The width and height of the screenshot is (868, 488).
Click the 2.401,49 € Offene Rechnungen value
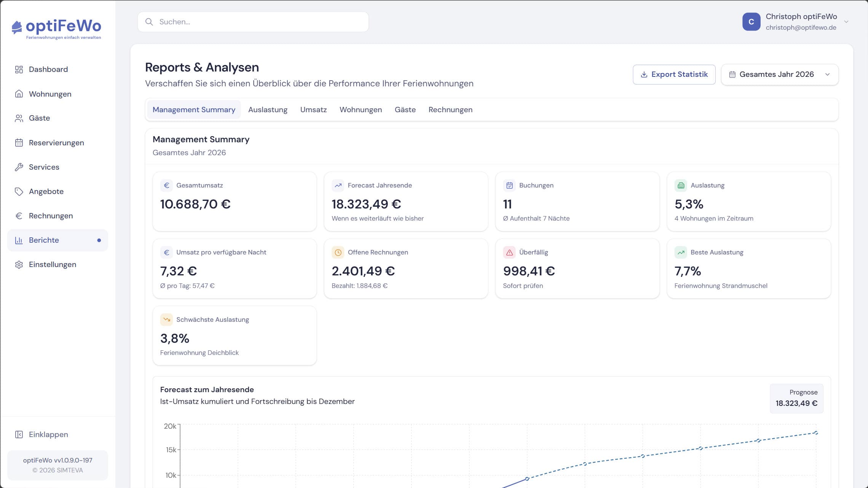point(363,271)
